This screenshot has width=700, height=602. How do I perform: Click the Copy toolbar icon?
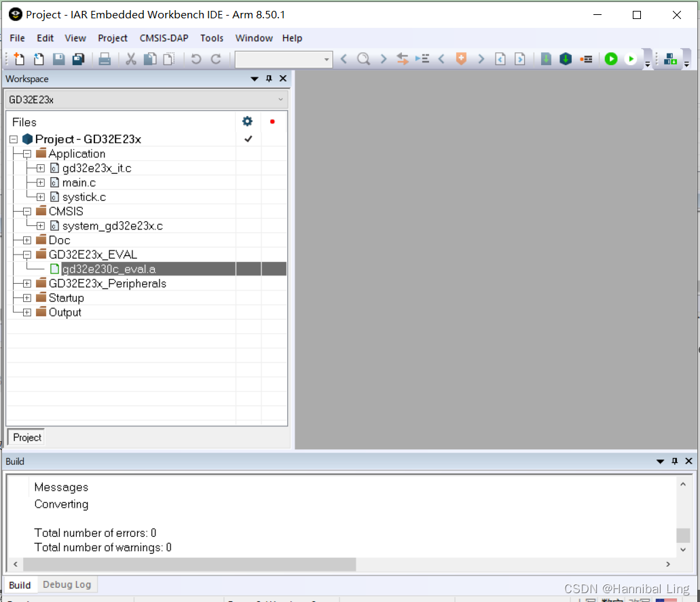pyautogui.click(x=151, y=59)
